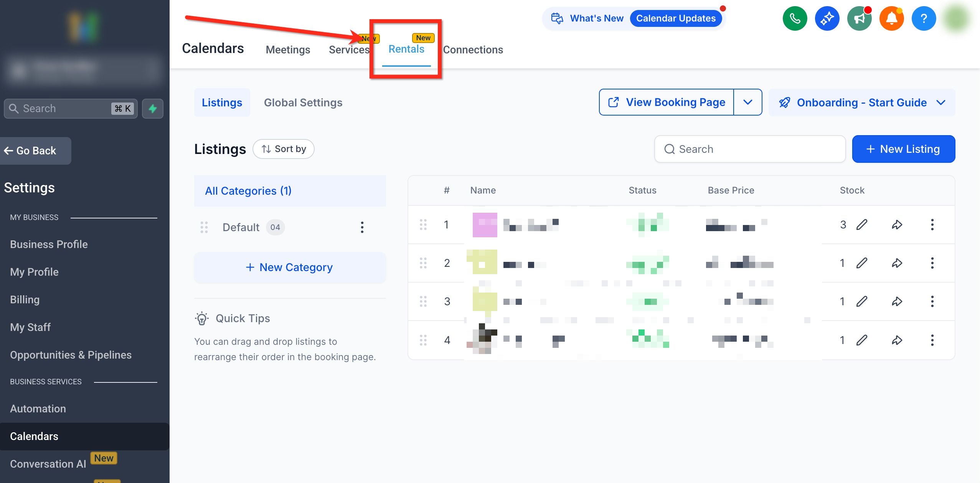Open the Sort by dropdown
Image resolution: width=980 pixels, height=483 pixels.
point(284,149)
